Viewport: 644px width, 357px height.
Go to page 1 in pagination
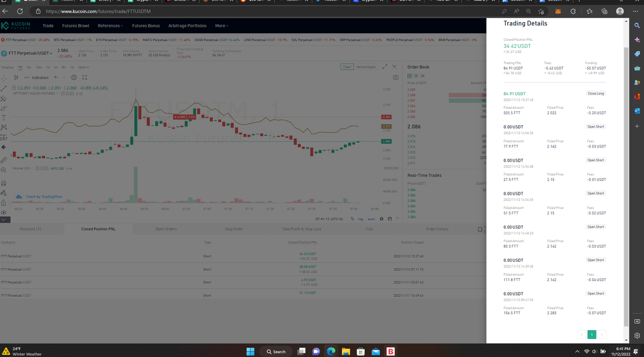pos(592,335)
